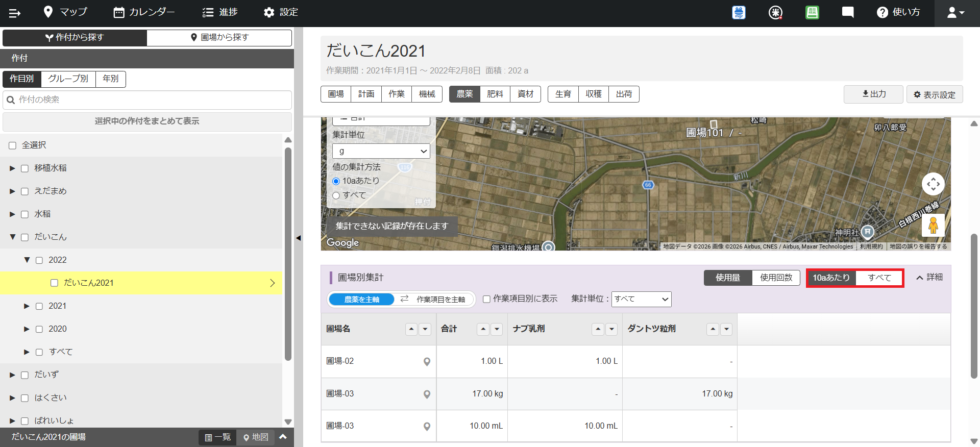
Task: Check the だいこん2021 checkbox
Action: [54, 283]
